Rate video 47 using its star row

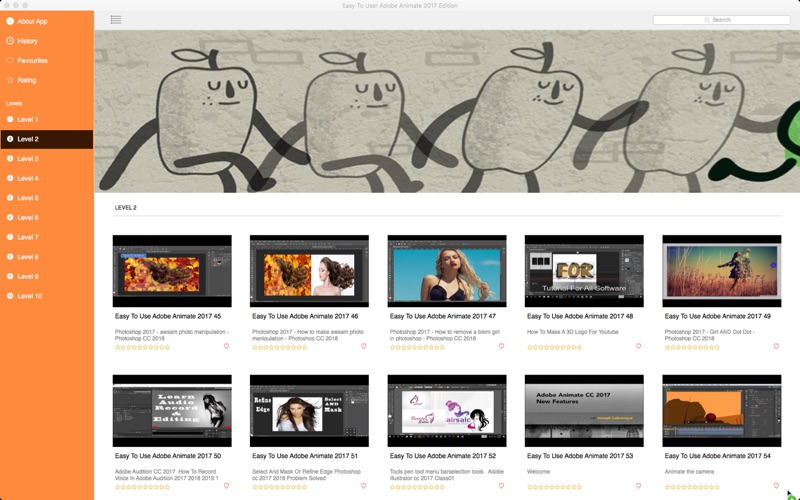417,347
